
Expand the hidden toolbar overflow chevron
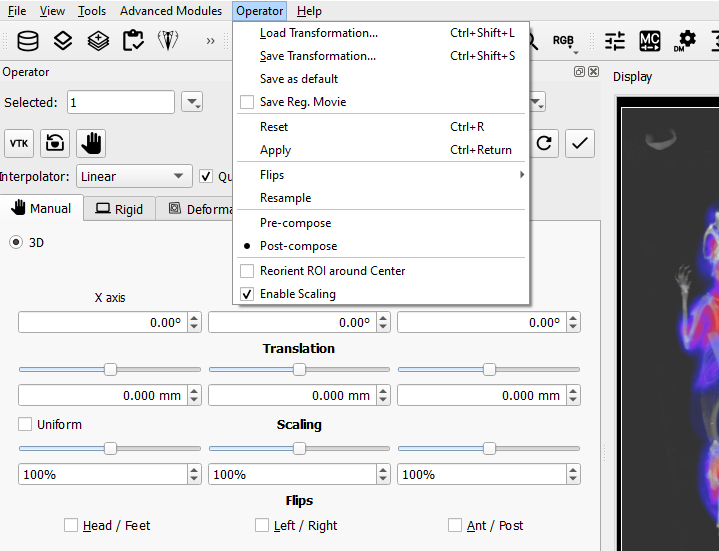(210, 41)
